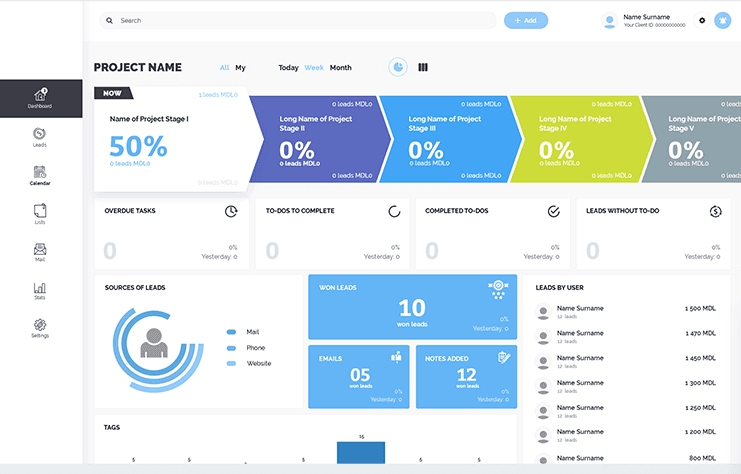Select the All leads filter
The height and width of the screenshot is (474, 741).
pyautogui.click(x=224, y=68)
